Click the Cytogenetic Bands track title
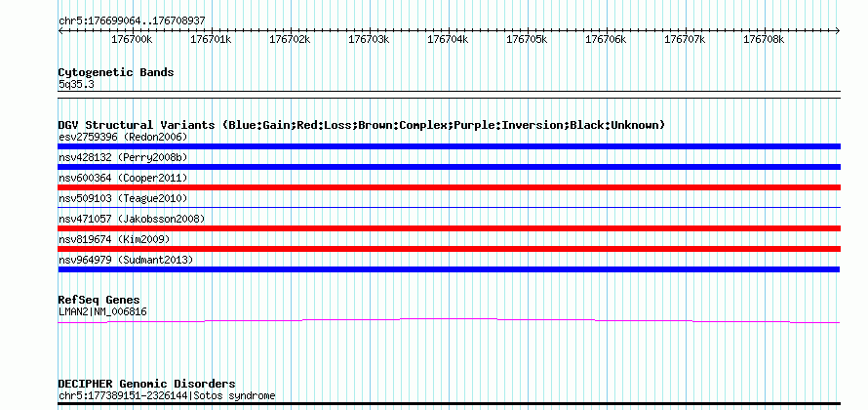 (116, 72)
